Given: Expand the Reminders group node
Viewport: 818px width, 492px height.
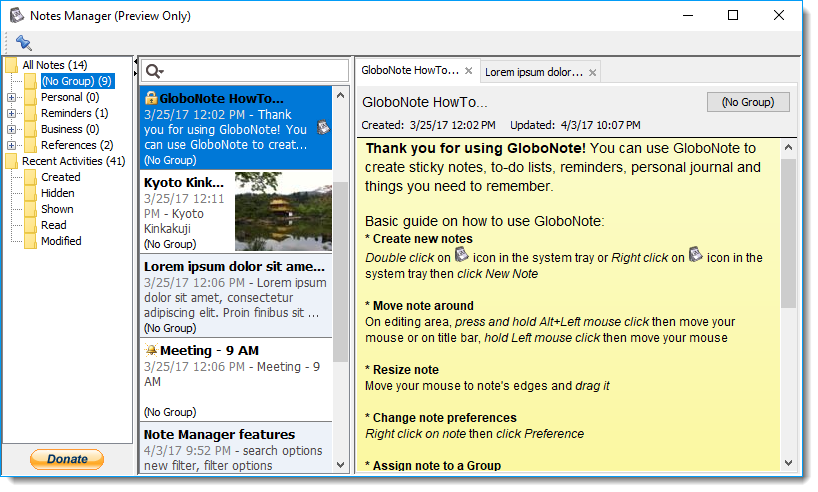Looking at the screenshot, I should (x=11, y=113).
